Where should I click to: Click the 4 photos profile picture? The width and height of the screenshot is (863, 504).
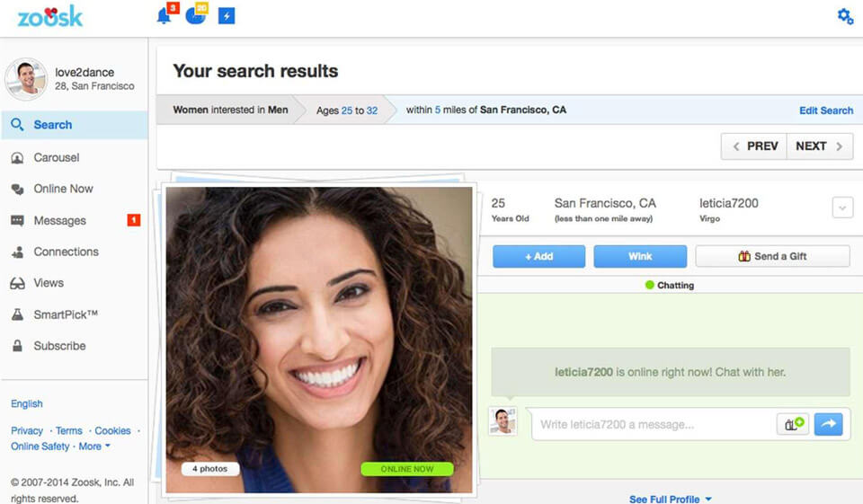[319, 340]
